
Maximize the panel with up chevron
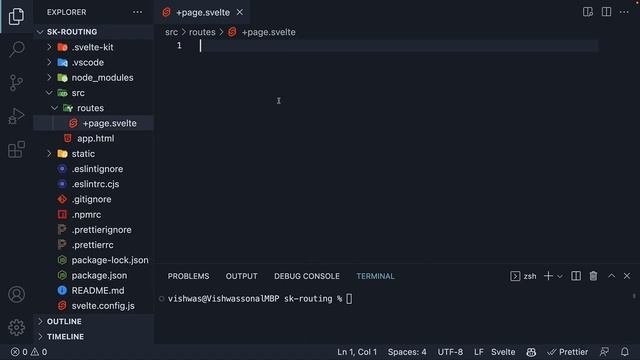611,276
